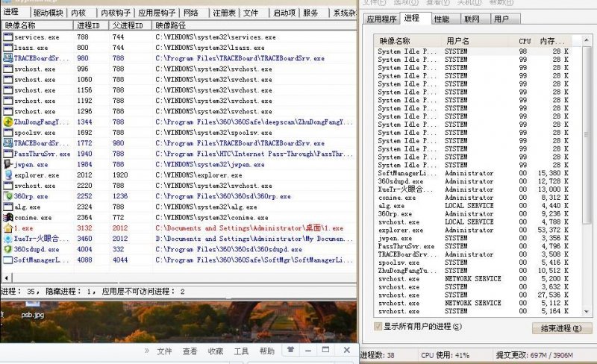This screenshot has width=597, height=364.
Task: Click the XueTr process icon
Action: pyautogui.click(x=8, y=239)
